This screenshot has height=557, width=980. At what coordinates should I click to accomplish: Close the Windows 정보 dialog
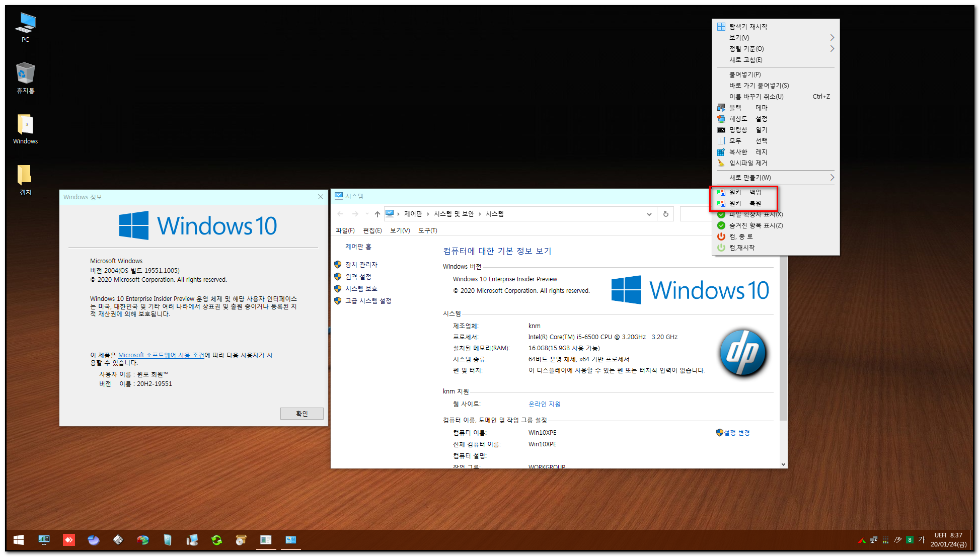click(x=321, y=197)
